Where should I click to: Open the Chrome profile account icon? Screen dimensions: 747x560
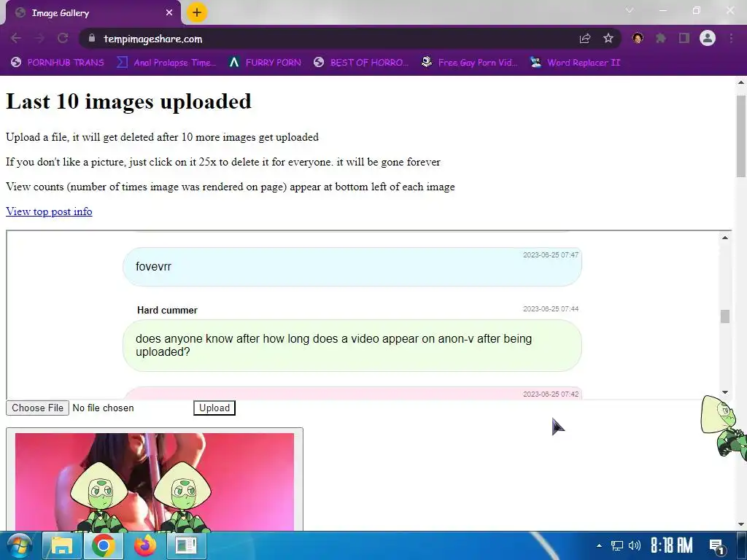click(708, 38)
